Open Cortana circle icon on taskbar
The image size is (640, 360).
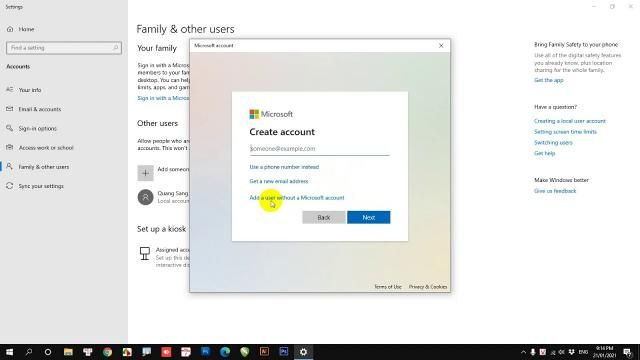[48, 352]
